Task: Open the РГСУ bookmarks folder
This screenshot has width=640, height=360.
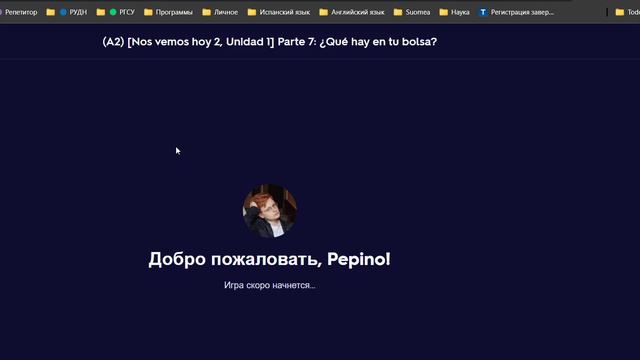Action: point(116,12)
